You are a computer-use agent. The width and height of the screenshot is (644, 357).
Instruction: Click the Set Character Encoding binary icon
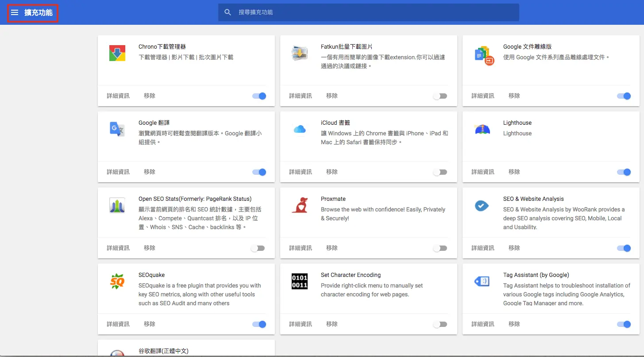[x=300, y=282]
